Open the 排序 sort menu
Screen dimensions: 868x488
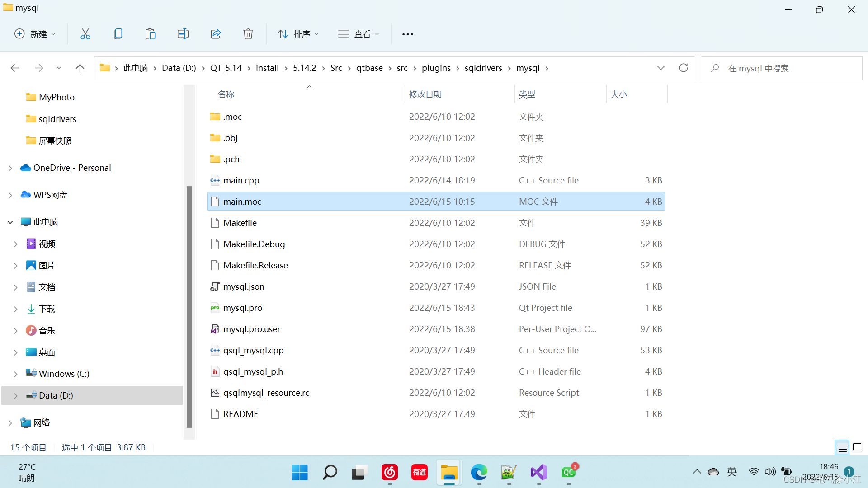pyautogui.click(x=298, y=34)
